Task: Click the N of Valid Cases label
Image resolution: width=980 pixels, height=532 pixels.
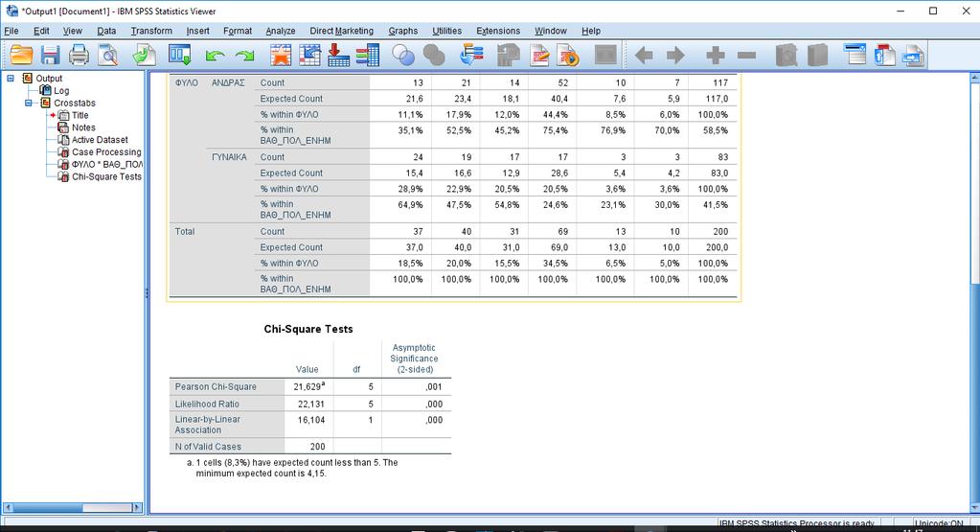Action: click(208, 447)
